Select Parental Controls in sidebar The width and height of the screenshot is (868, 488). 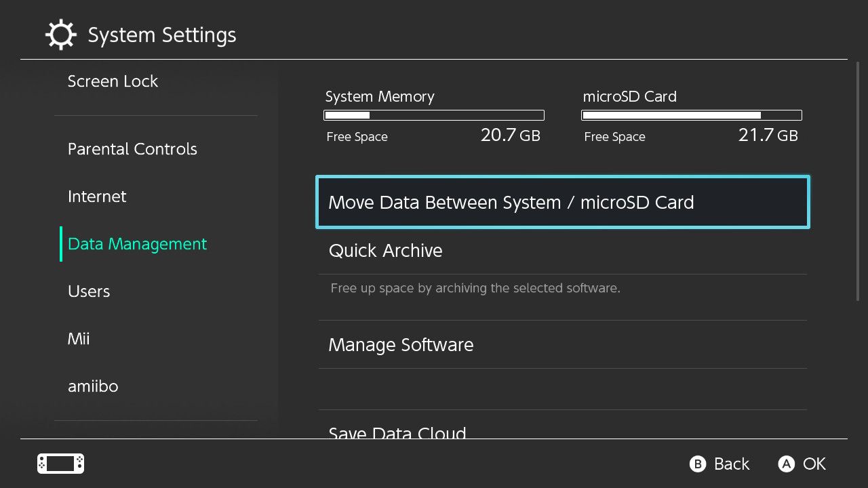click(x=132, y=149)
